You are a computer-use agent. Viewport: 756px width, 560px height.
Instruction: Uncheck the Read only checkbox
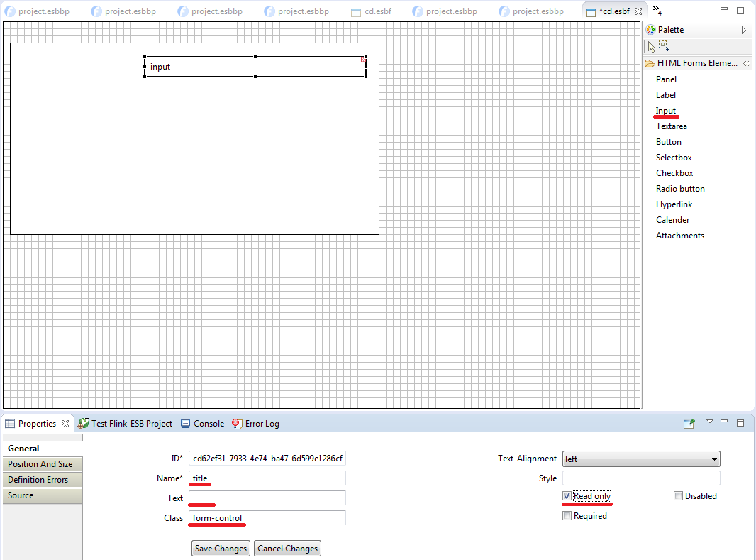point(567,496)
